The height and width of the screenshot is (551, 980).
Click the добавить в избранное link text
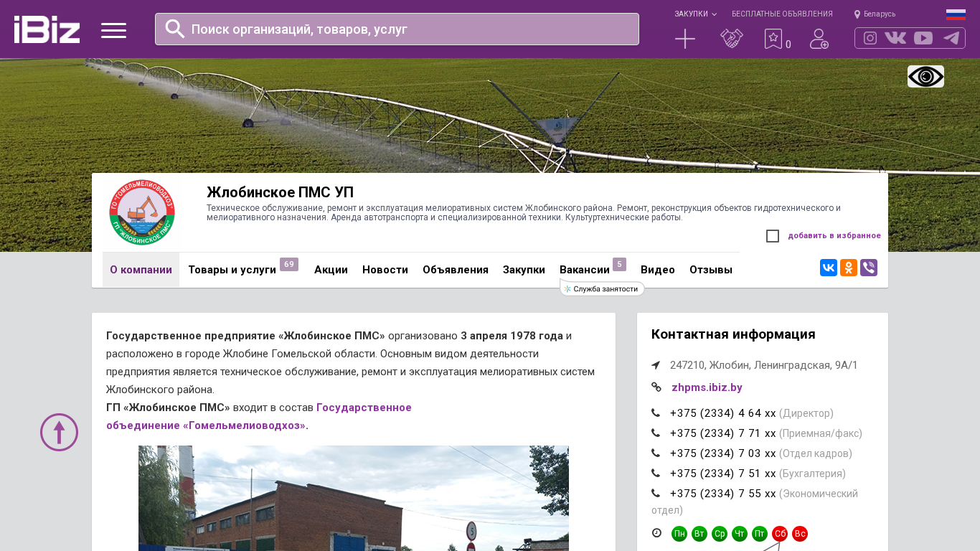tap(834, 235)
